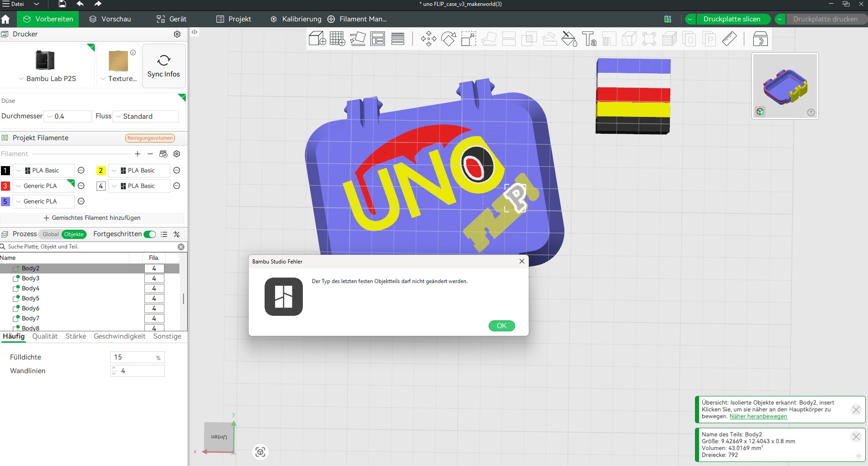Open options for filament 5 Generic PLA
868x466 pixels.
click(x=81, y=201)
